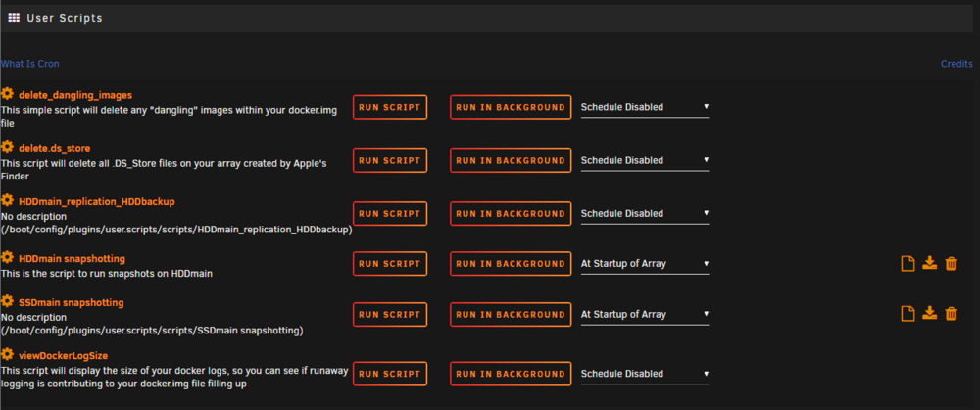Viewport: 980px width, 410px height.
Task: Show log file icon for SSDmain snapshotting
Action: [907, 314]
